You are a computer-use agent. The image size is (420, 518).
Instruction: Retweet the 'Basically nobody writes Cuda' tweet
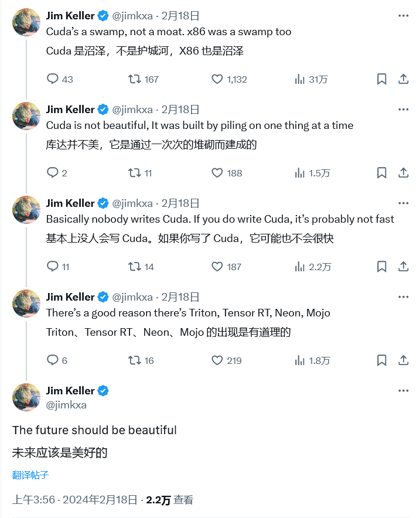134,267
